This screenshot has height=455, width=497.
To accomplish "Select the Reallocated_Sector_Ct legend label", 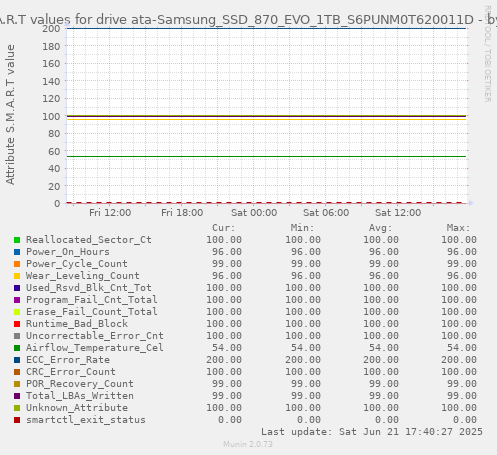I will pos(89,240).
